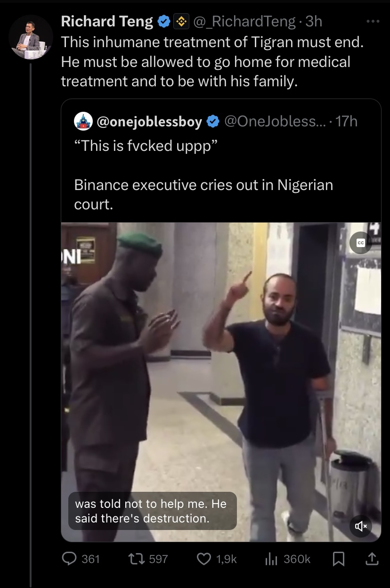Image resolution: width=390 pixels, height=588 pixels.
Task: Open the quoted post's 17h timestamp
Action: click(347, 122)
